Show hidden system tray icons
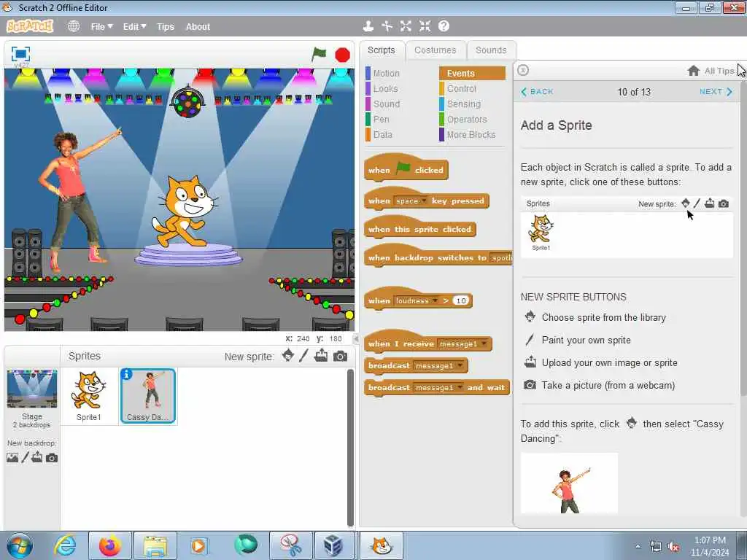Screen dimensions: 747x560 click(638, 547)
